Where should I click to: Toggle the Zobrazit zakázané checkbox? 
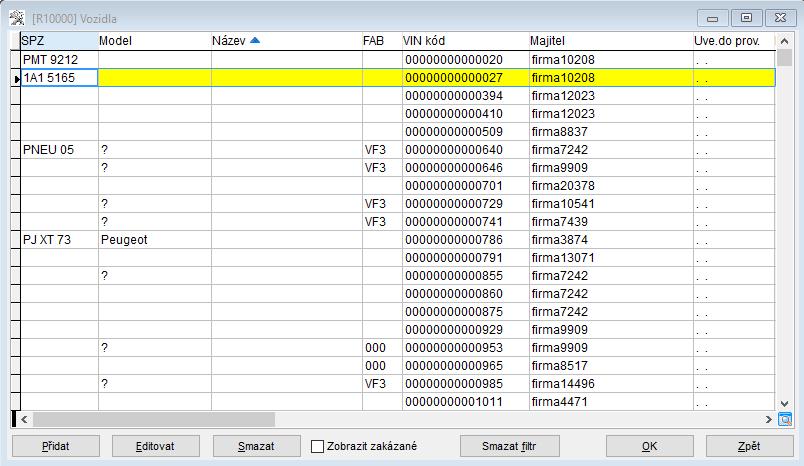317,446
